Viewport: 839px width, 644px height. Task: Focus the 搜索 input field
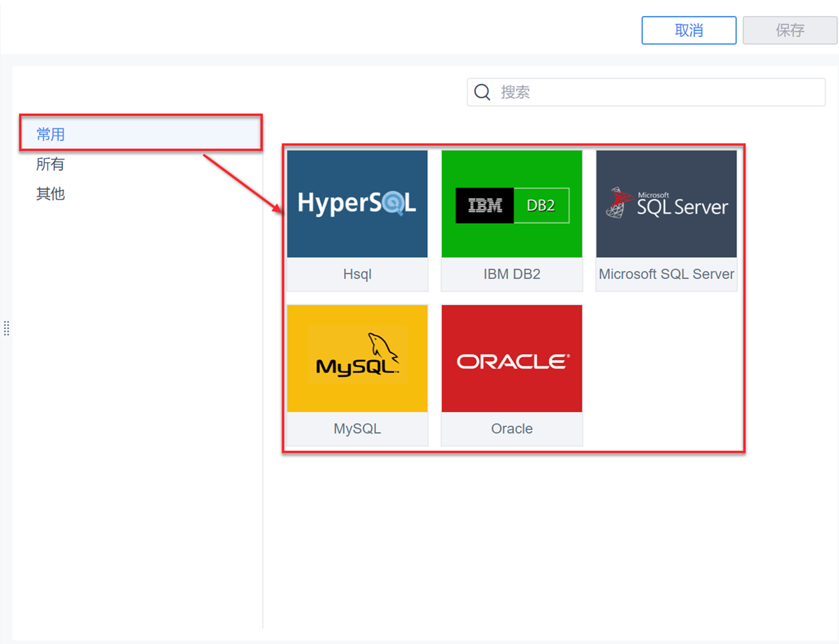pos(646,92)
